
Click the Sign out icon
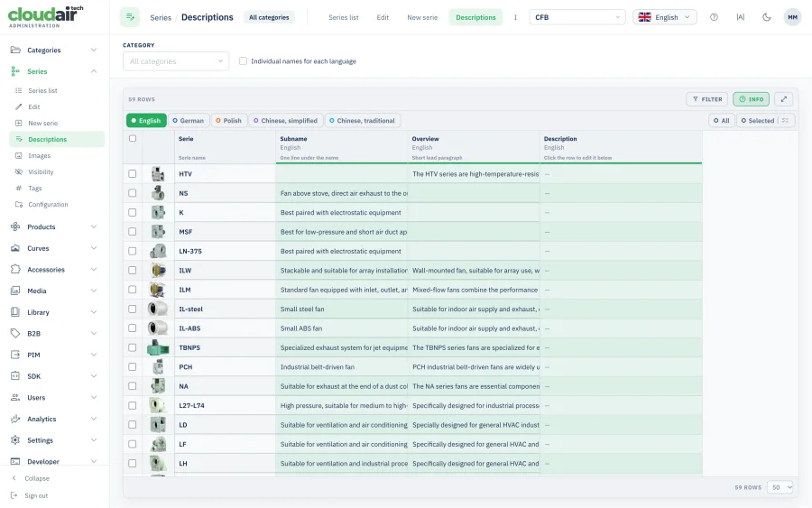click(x=14, y=495)
